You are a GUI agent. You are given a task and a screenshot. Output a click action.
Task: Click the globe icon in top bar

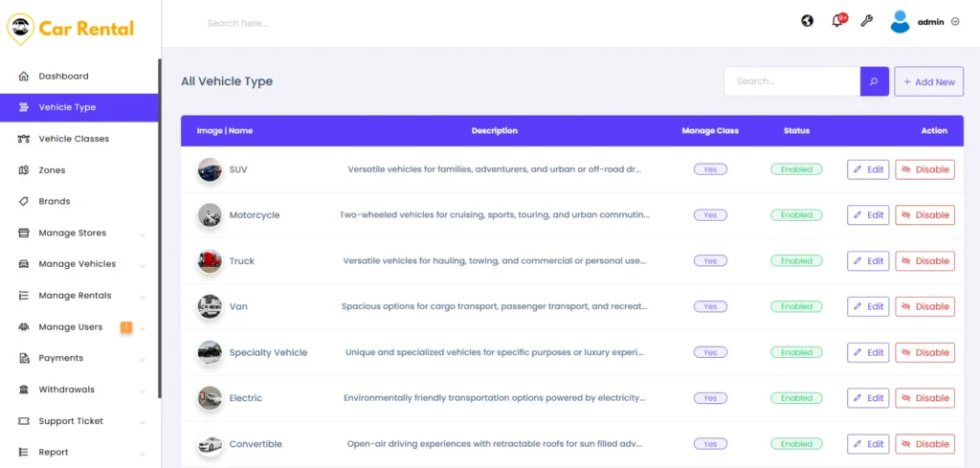[x=807, y=21]
